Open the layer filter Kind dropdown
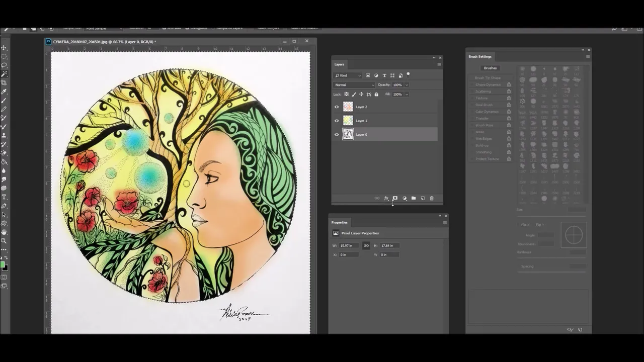This screenshot has width=644, height=362. click(x=348, y=75)
